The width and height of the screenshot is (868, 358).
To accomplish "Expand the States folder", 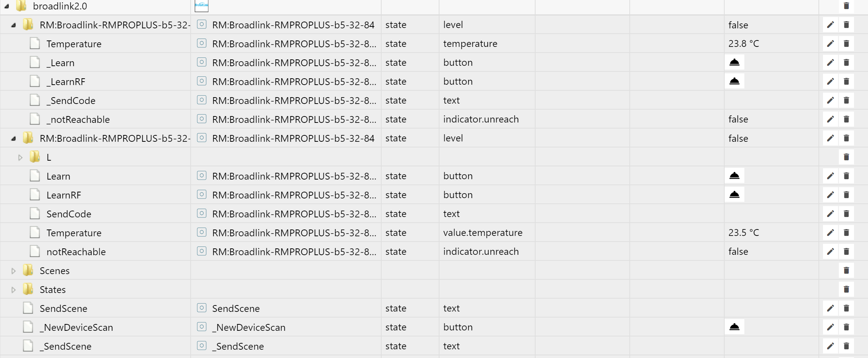I will coord(14,290).
